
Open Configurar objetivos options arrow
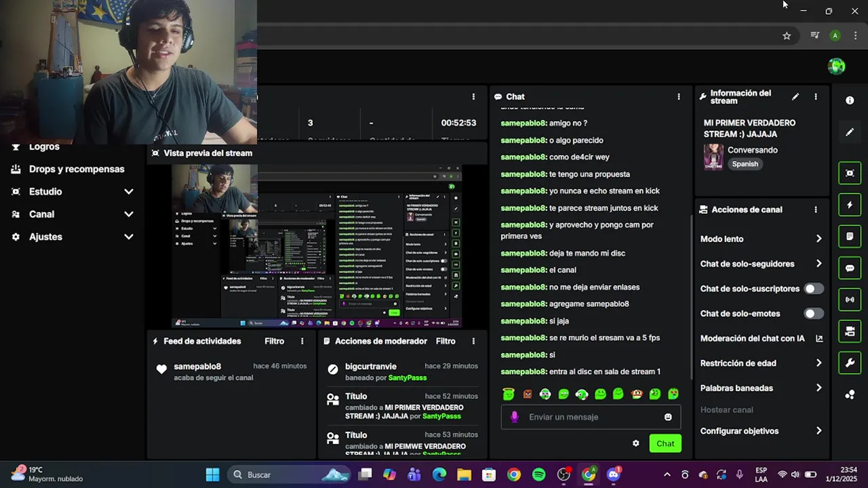click(818, 431)
